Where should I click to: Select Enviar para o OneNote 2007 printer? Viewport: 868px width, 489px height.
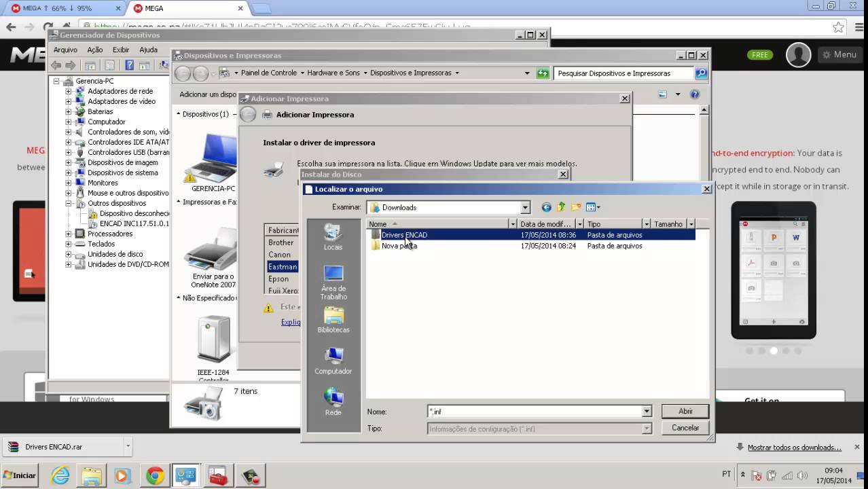[213, 257]
